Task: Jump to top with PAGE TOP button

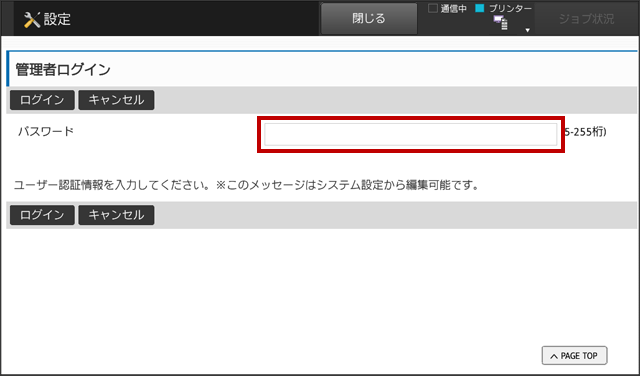Action: point(574,356)
